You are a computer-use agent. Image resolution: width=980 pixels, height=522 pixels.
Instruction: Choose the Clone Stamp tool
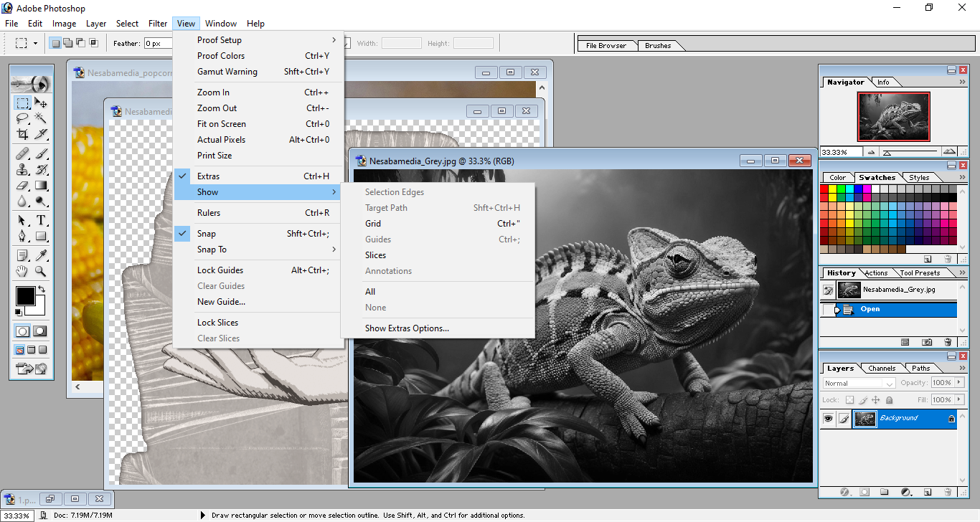tap(23, 169)
